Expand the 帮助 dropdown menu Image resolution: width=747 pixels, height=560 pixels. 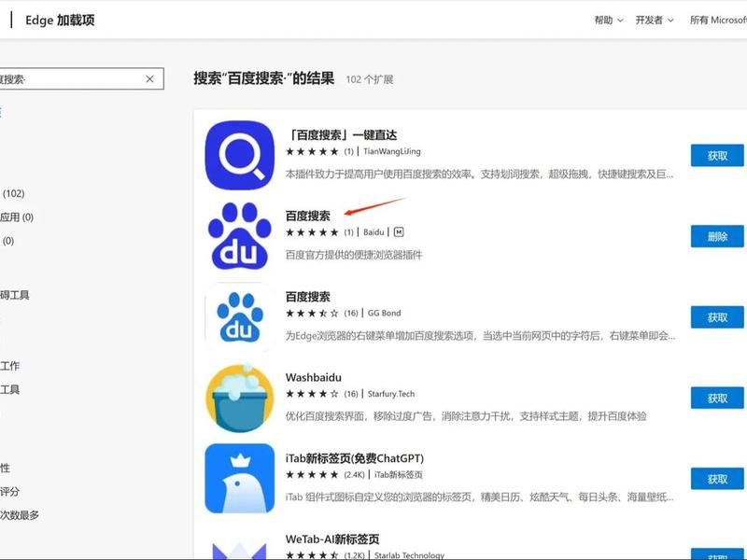click(609, 20)
